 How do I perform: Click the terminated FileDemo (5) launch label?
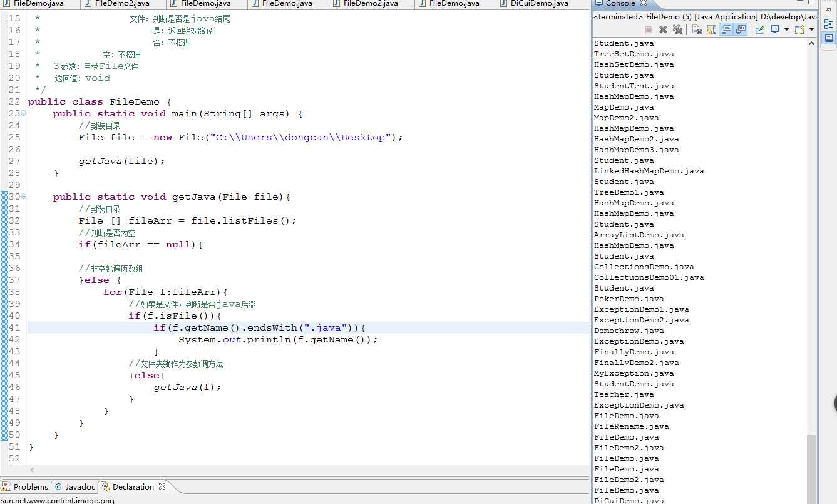point(706,17)
